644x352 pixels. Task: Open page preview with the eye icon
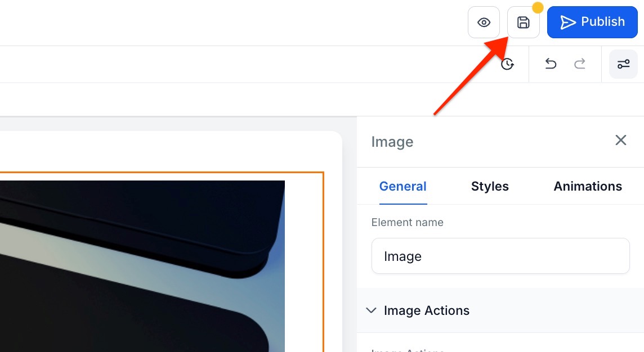484,22
